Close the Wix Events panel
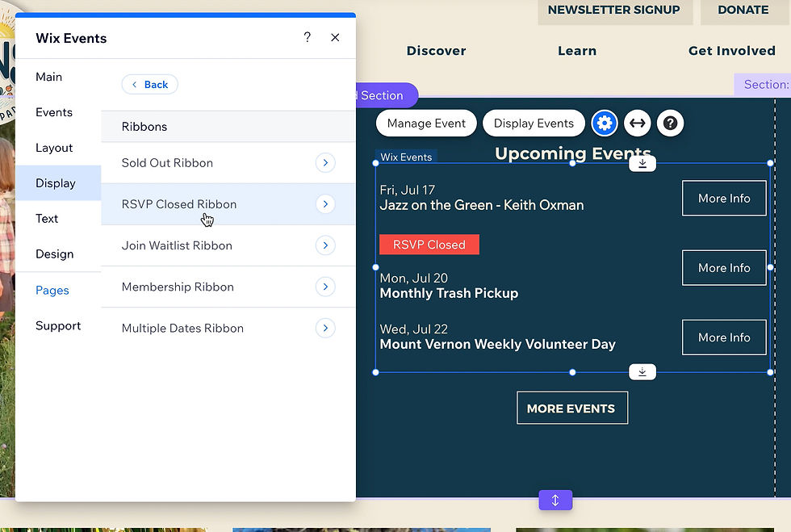 tap(335, 37)
